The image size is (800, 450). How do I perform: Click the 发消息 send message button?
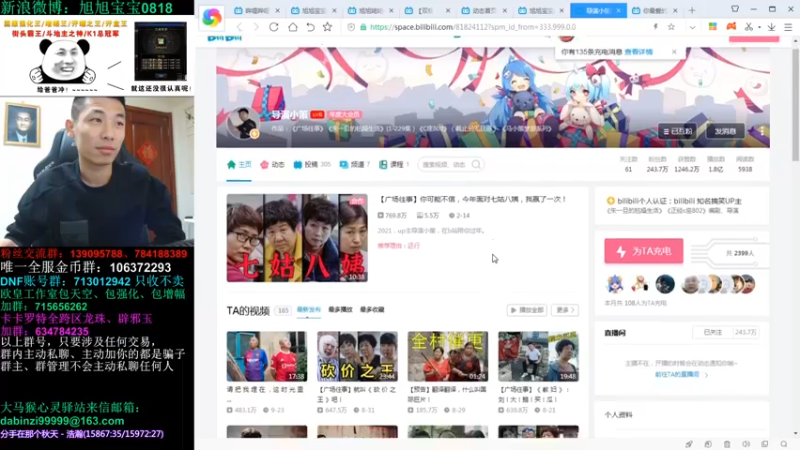click(724, 132)
